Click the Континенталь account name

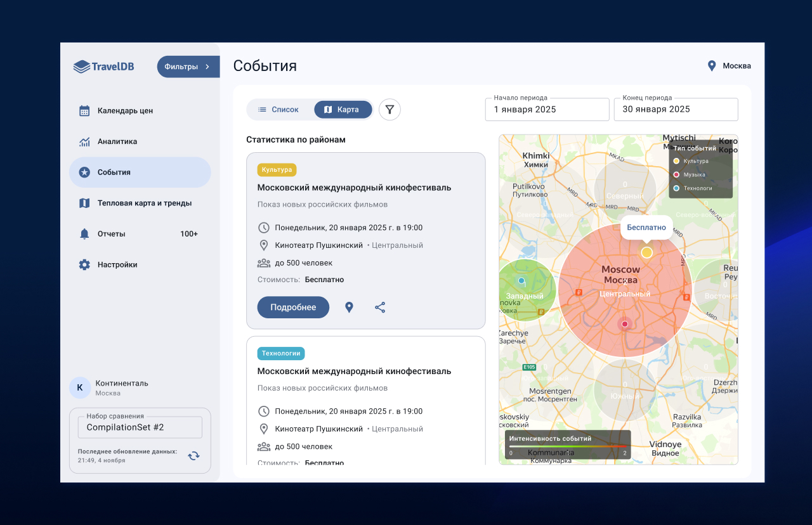(x=122, y=383)
